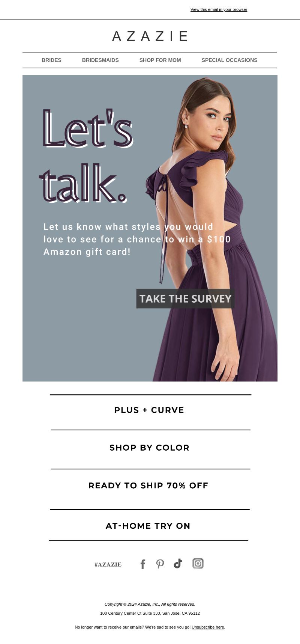Open Shop By Color section

click(150, 448)
